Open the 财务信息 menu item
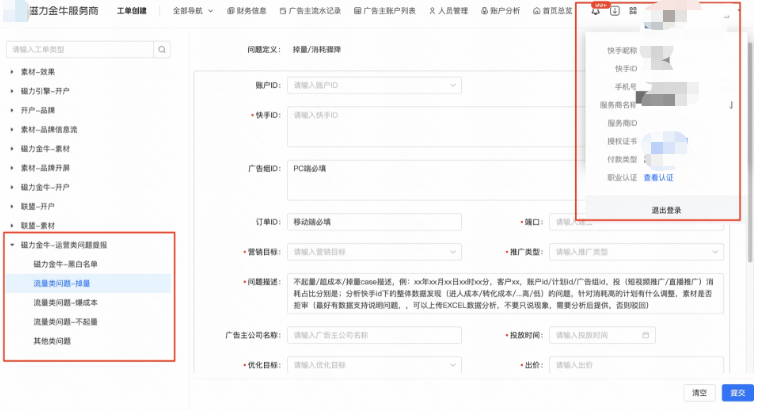The width and height of the screenshot is (758, 410). (247, 11)
